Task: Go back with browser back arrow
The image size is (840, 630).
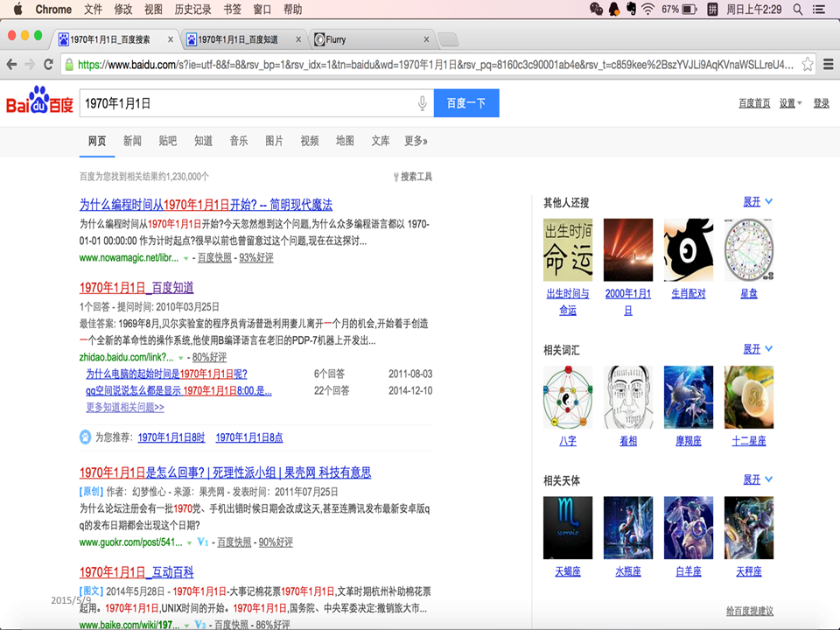Action: (11, 64)
